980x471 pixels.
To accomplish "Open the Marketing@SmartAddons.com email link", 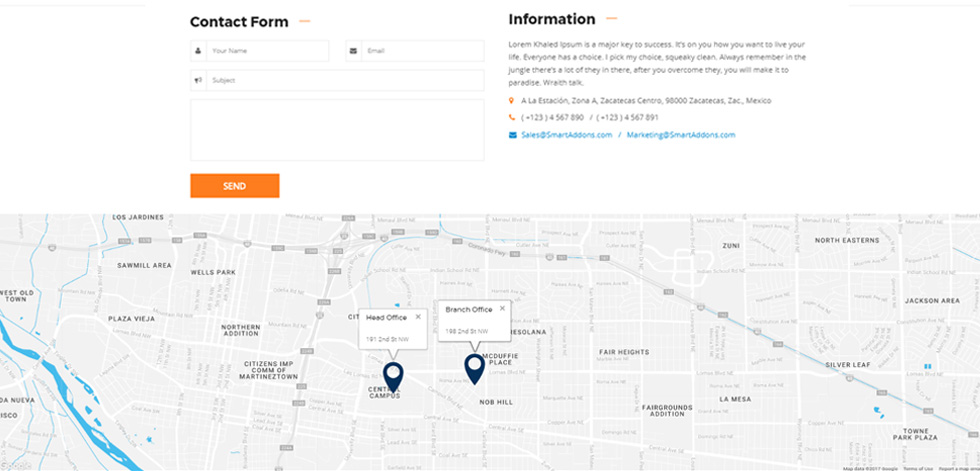I will click(681, 134).
